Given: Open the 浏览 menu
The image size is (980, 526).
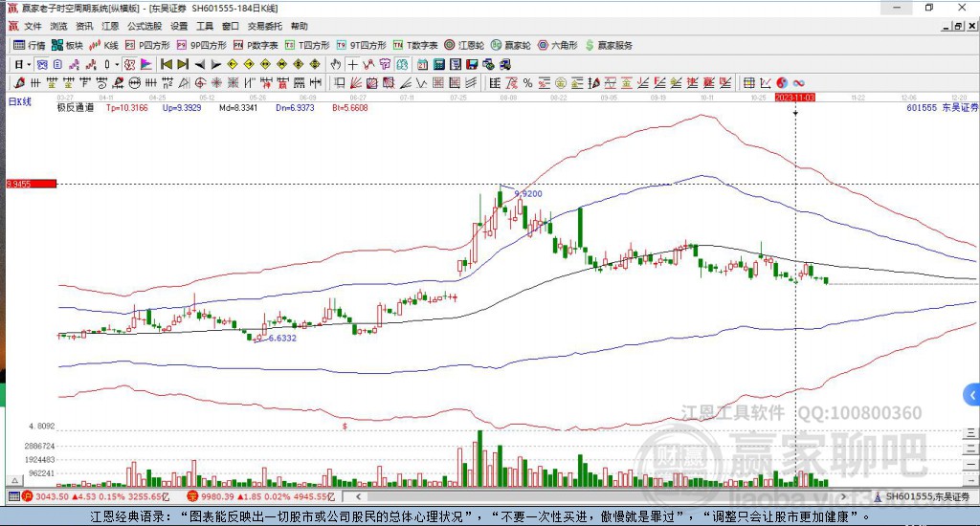Looking at the screenshot, I should (58, 26).
